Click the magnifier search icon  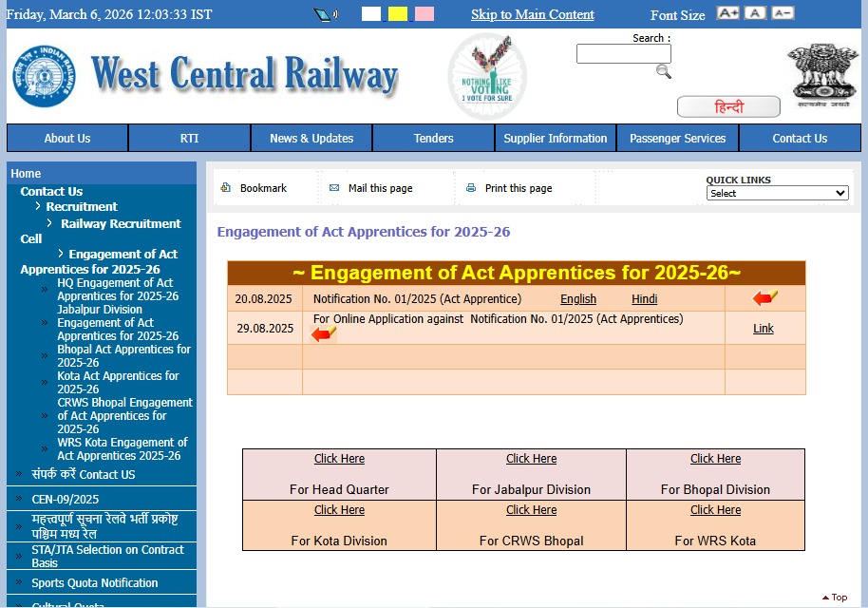663,72
